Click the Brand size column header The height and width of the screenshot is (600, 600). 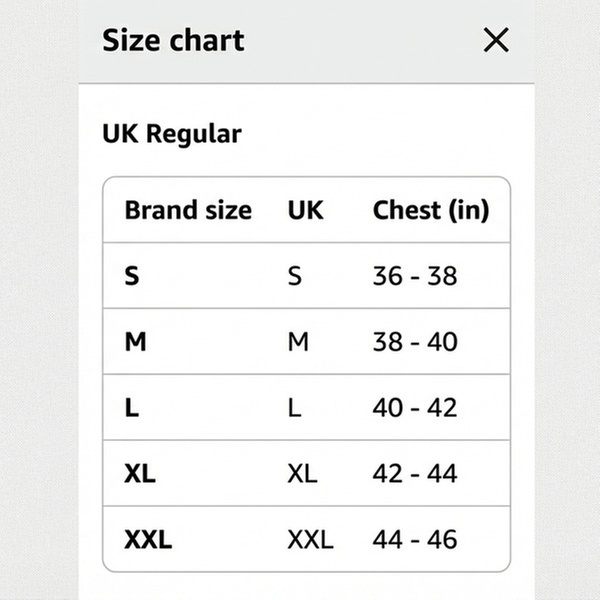click(188, 210)
